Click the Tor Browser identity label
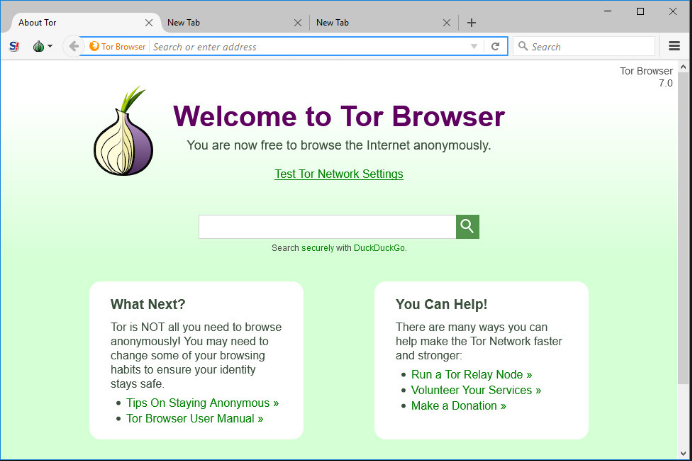 117,46
